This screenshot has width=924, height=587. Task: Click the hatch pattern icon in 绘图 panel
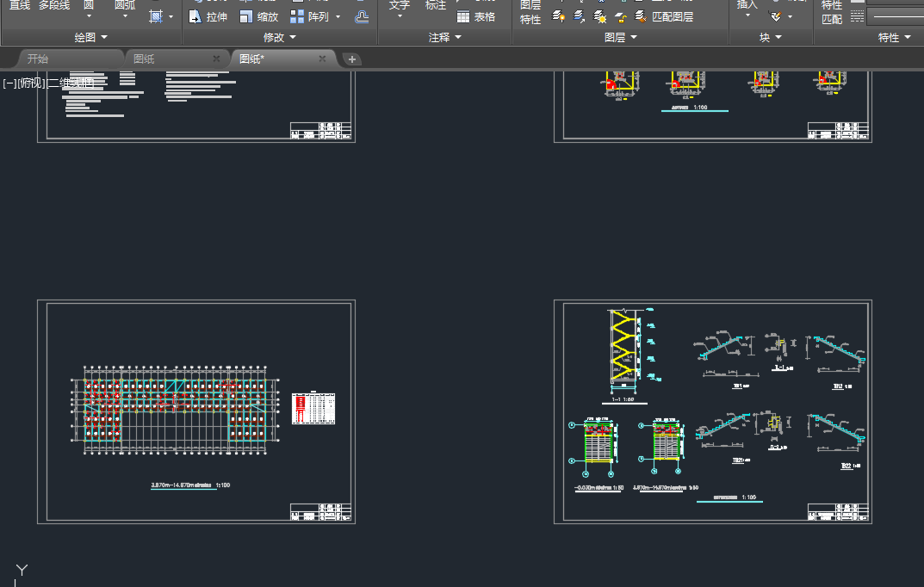tap(156, 16)
